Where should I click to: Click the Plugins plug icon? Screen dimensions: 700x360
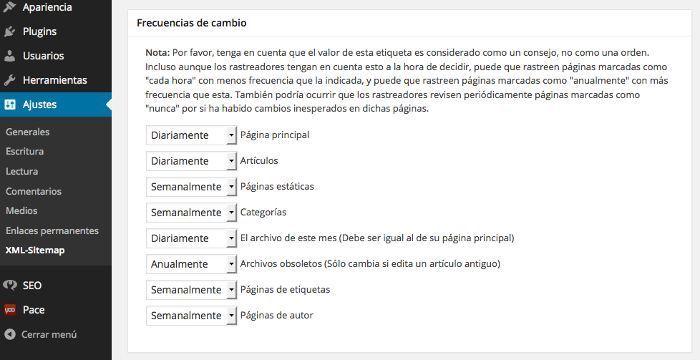pyautogui.click(x=9, y=32)
